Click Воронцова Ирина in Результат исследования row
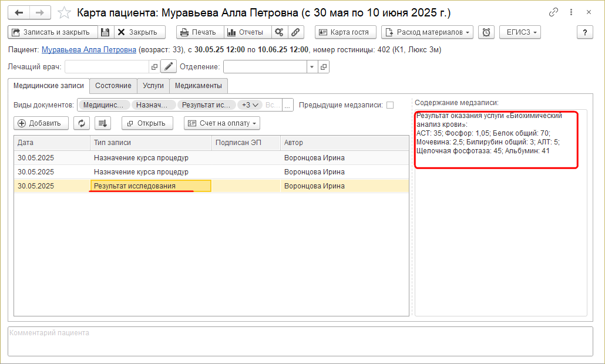Image resolution: width=605 pixels, height=364 pixels. coord(314,186)
